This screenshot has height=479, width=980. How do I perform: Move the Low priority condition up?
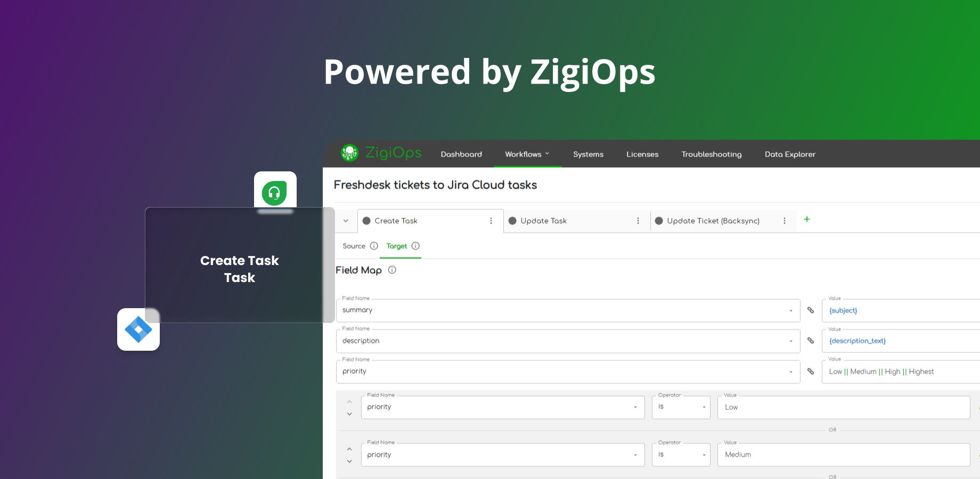pyautogui.click(x=349, y=402)
